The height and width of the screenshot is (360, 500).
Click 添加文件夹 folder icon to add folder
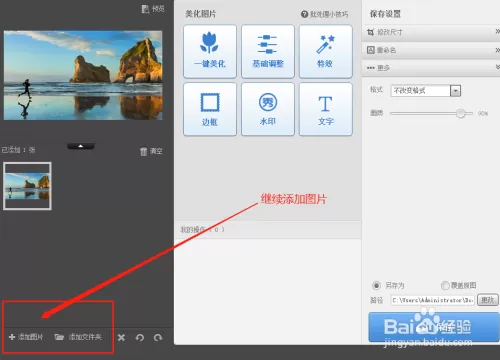click(59, 337)
